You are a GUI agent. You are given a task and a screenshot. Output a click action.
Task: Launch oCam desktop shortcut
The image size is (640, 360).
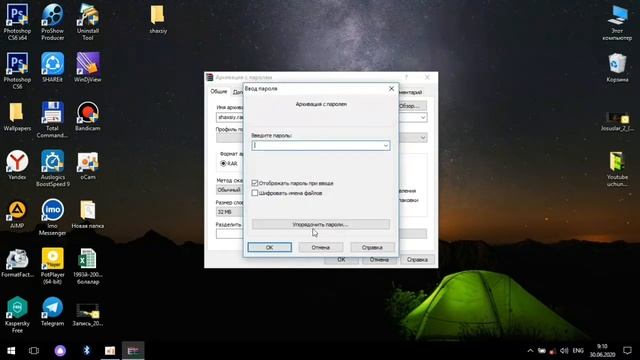[x=88, y=165]
